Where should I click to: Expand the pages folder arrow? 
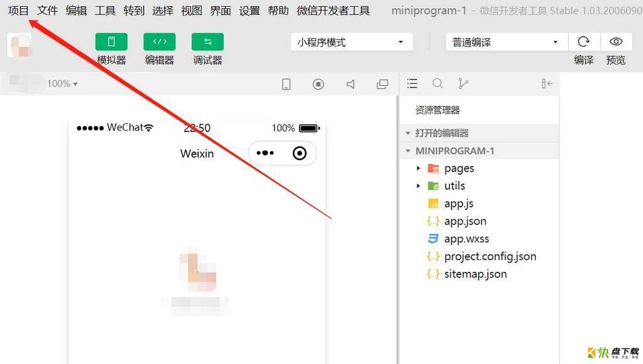click(x=418, y=168)
